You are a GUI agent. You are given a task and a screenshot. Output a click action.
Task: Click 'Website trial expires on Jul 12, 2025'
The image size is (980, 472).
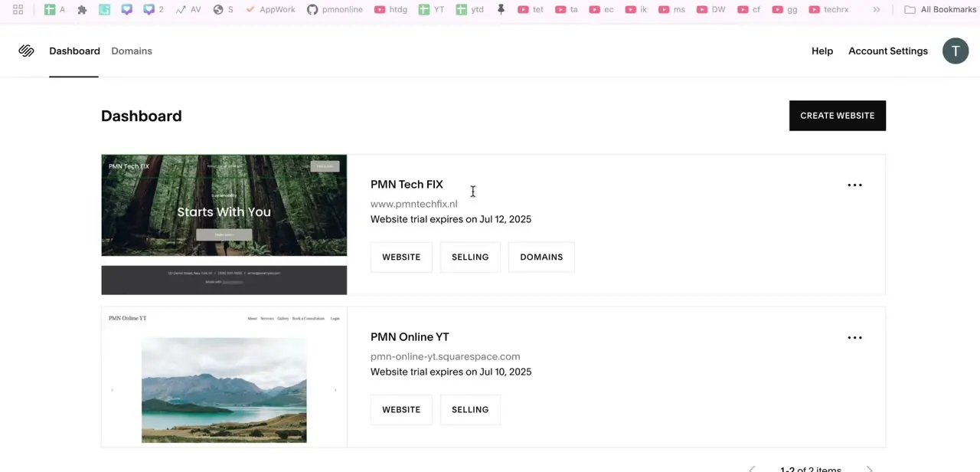tap(451, 219)
